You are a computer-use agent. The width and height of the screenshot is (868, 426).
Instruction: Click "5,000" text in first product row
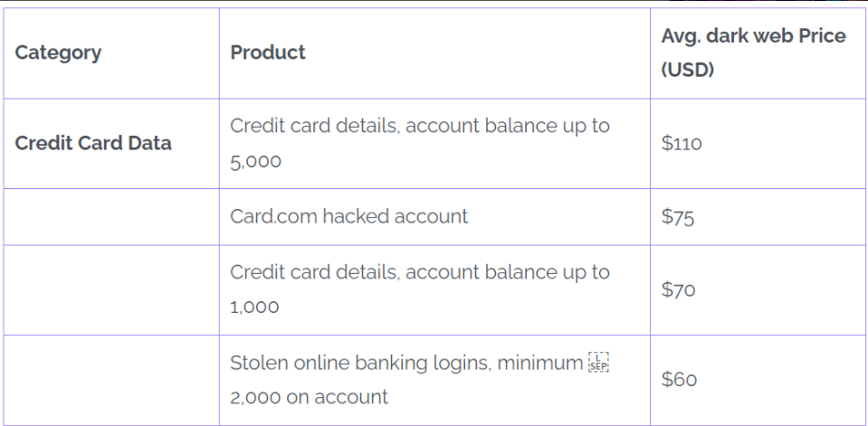(x=256, y=162)
